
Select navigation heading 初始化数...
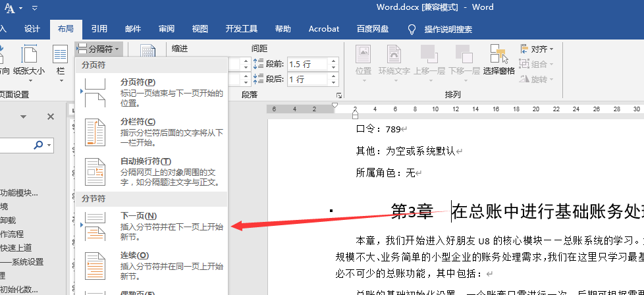click(x=19, y=289)
